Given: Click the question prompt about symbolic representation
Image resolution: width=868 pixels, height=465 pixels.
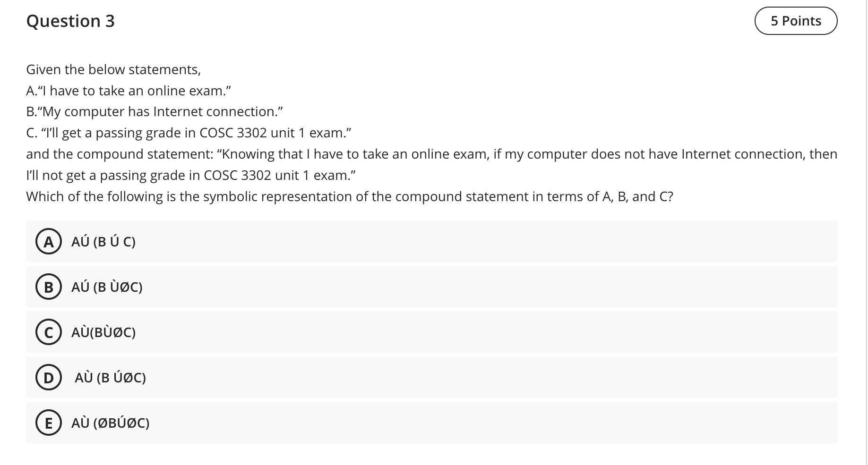Looking at the screenshot, I should [350, 196].
